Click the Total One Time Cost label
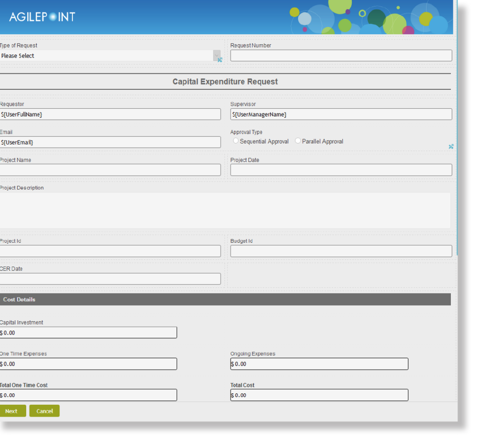 pos(24,385)
